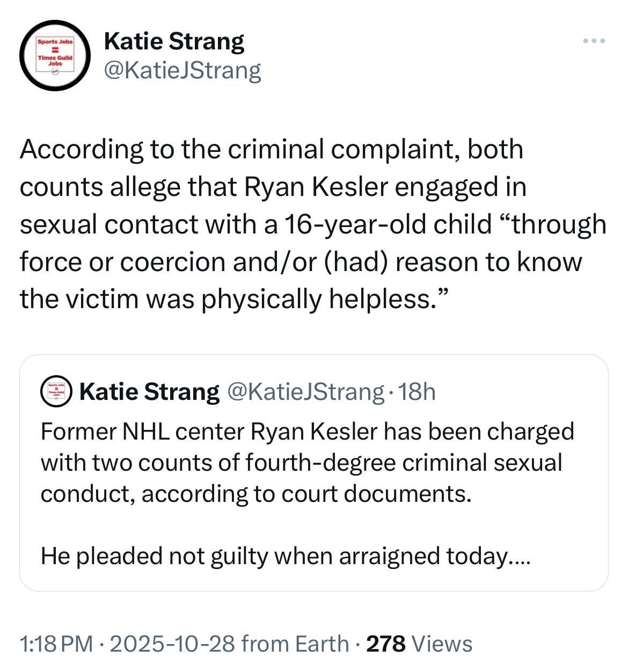Click the @KatieJStrang handle under the header name
Screen dimensions: 628x672
point(182,70)
